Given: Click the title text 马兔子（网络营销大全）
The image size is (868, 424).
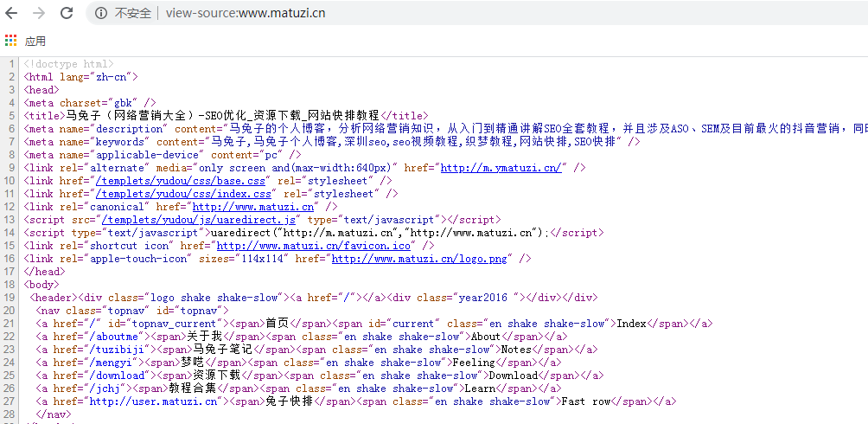Looking at the screenshot, I should pos(131,115).
